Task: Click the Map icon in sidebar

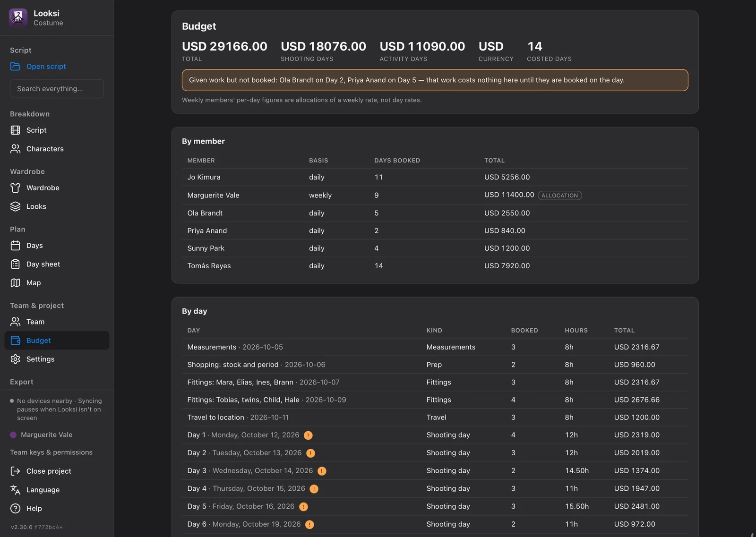Action: (16, 283)
